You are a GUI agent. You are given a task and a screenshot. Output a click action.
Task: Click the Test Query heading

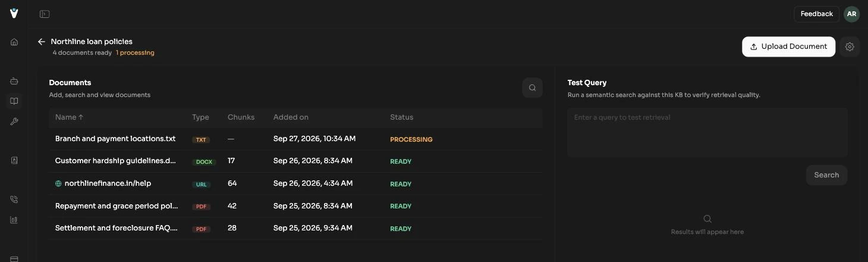[587, 83]
